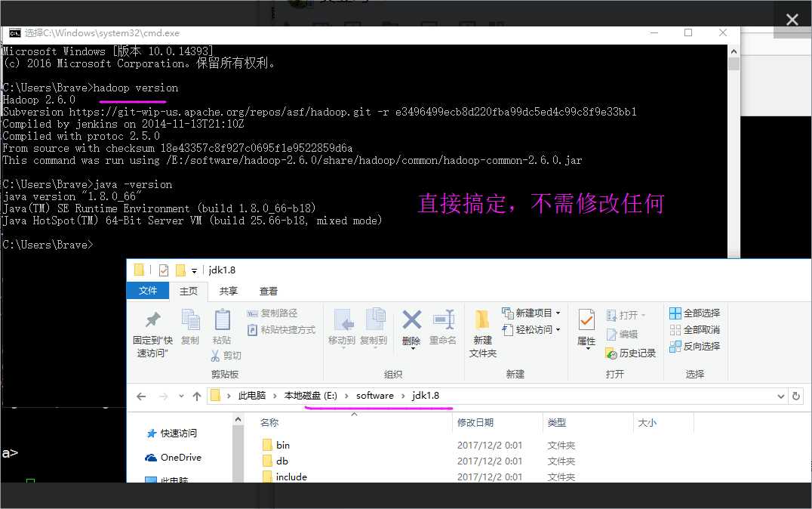Expand 轻松访问 (Easy access) dropdown
Screen dimensions: 812x509
pyautogui.click(x=558, y=330)
